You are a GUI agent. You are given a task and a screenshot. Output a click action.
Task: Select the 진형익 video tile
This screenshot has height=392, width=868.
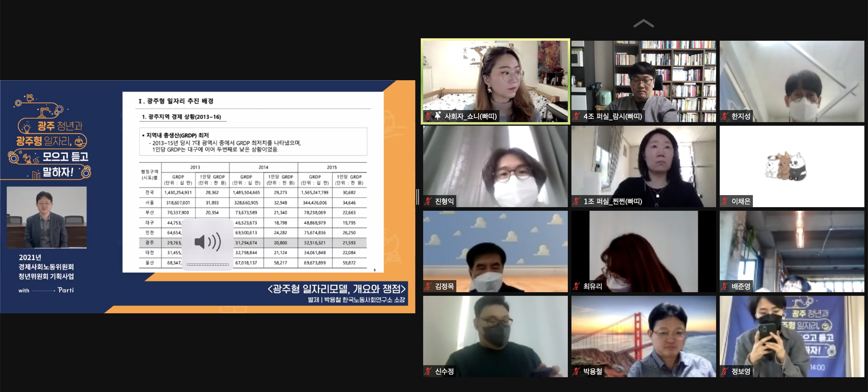(x=495, y=166)
